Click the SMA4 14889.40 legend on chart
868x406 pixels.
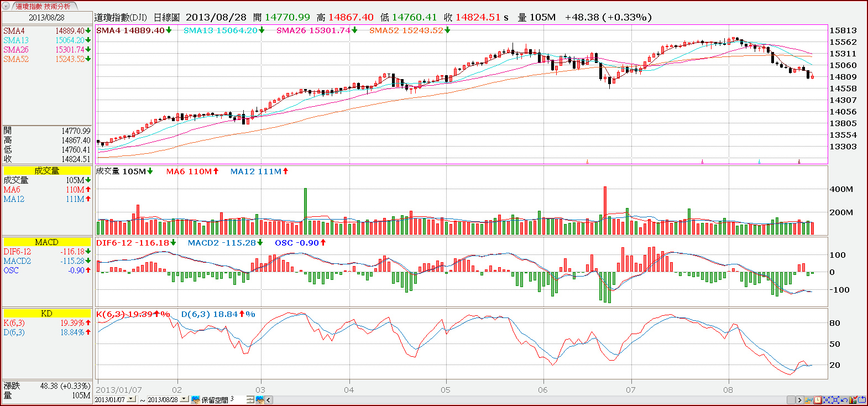coord(134,30)
